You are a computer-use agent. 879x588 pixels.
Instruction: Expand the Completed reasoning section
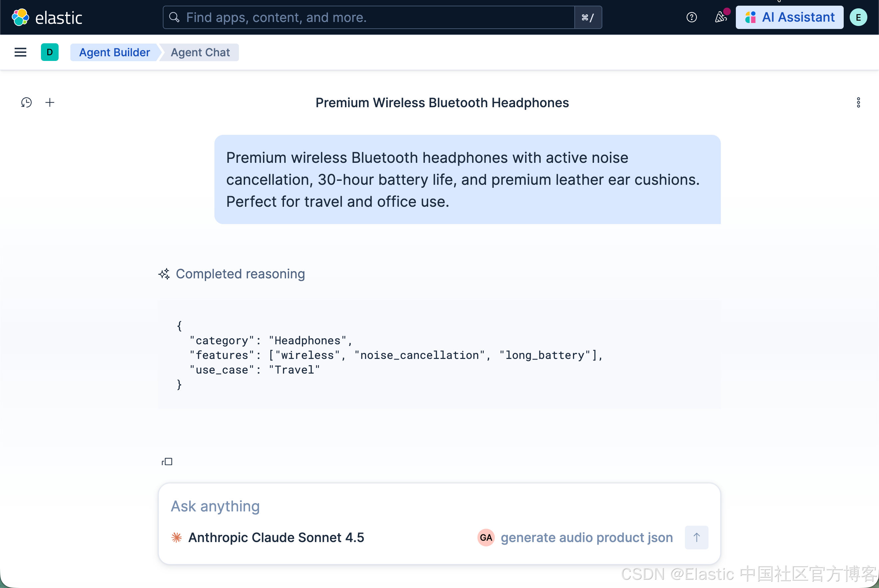(240, 274)
